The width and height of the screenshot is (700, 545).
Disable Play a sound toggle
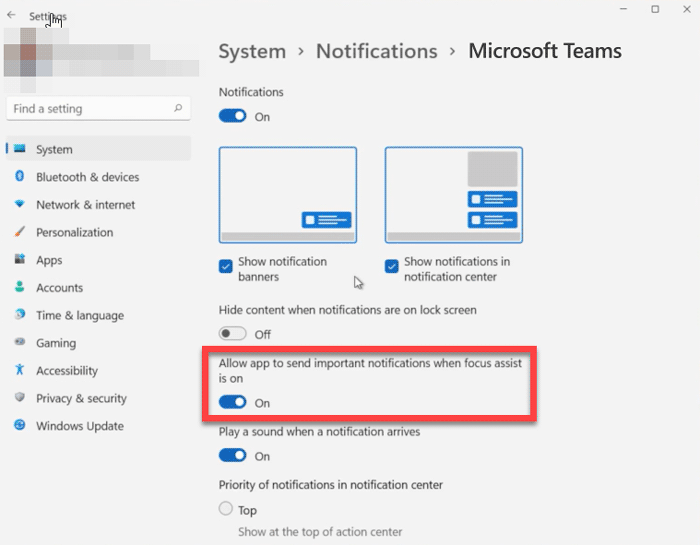(x=232, y=456)
